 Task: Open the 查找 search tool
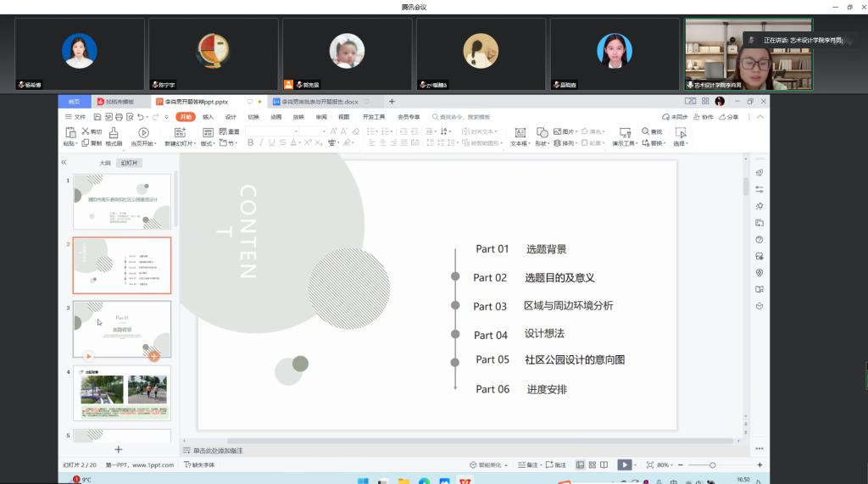[x=652, y=131]
